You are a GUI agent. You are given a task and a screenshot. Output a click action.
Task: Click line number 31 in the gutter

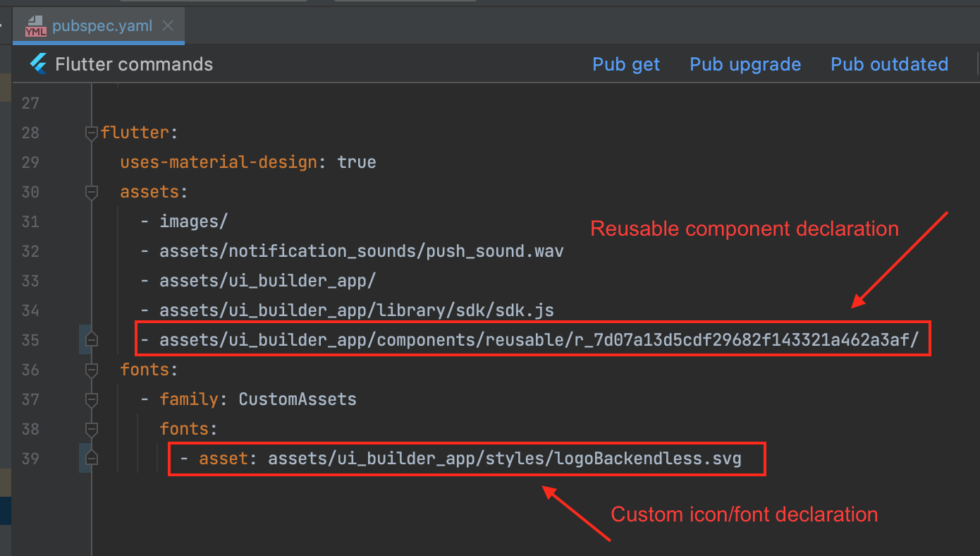tap(30, 221)
